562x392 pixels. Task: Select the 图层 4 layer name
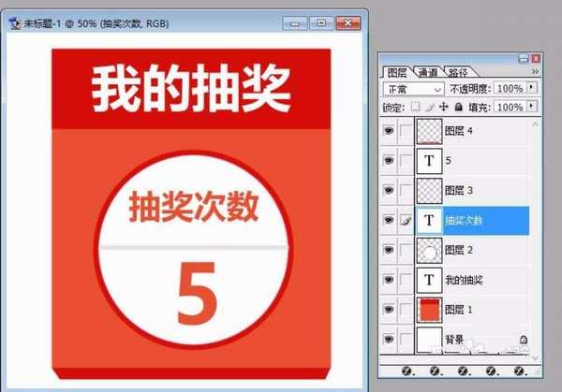(x=459, y=131)
